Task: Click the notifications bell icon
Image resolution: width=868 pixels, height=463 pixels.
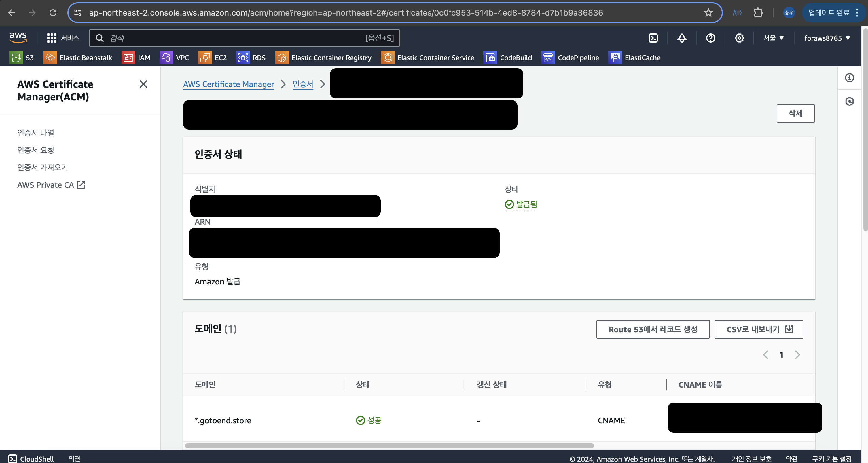Action: 682,38
